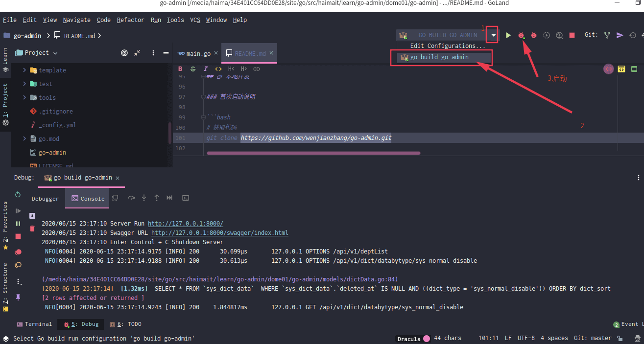Locate the current file in Project panel
This screenshot has height=344, width=644.
pos(124,53)
